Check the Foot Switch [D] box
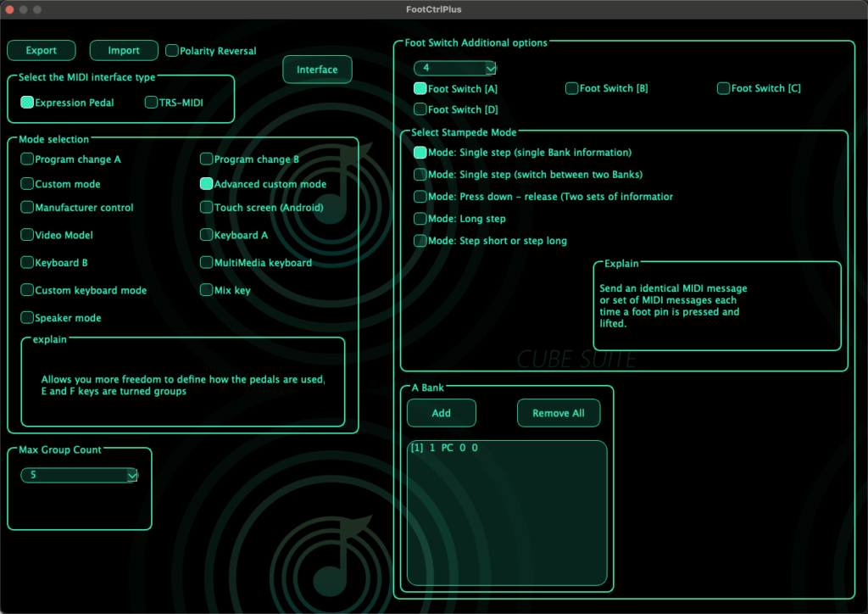868x614 pixels. click(420, 109)
